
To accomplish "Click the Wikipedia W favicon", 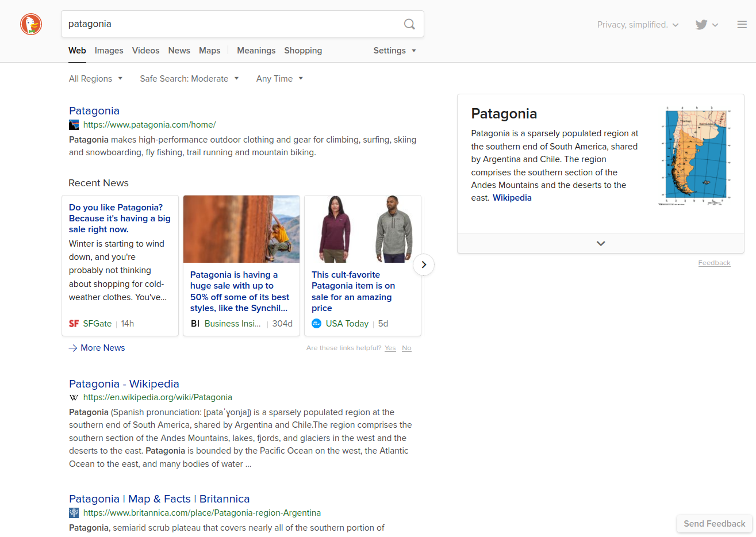I will (x=74, y=397).
